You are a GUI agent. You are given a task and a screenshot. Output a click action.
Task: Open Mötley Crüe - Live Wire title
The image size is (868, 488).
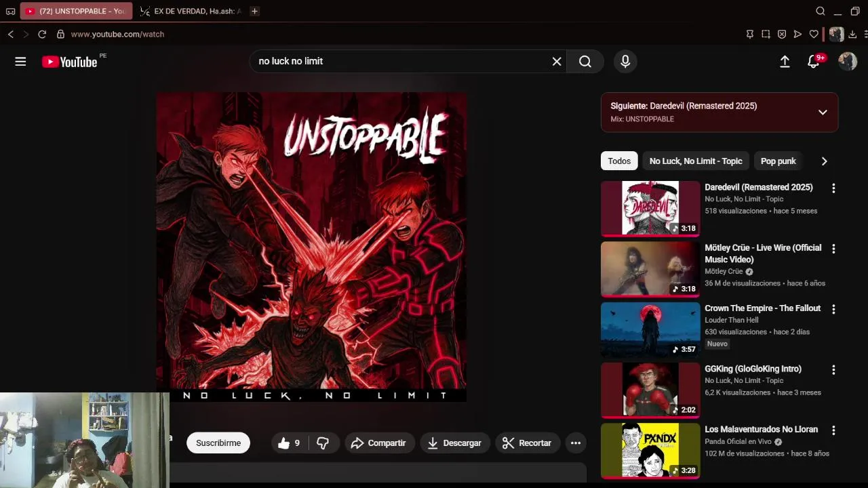click(x=763, y=253)
